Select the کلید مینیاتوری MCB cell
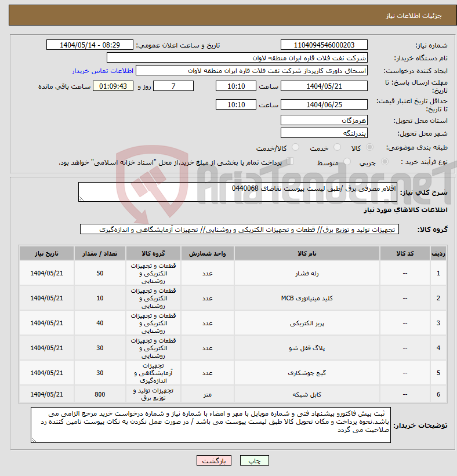Image resolution: width=457 pixels, height=476 pixels. [x=307, y=298]
